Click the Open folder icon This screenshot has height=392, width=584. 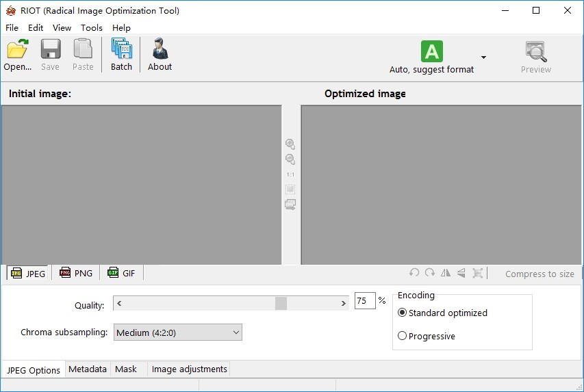coord(18,49)
